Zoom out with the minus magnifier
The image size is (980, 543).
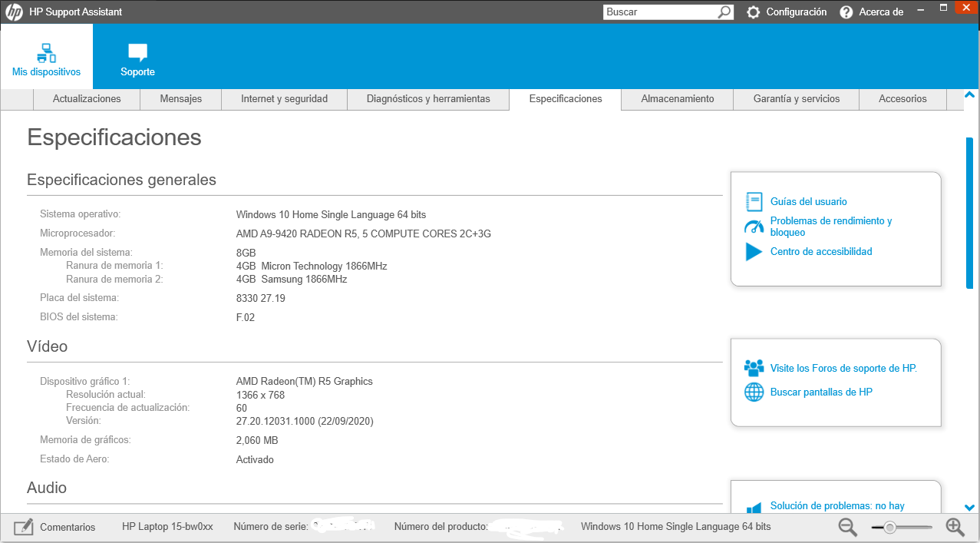pos(848,527)
